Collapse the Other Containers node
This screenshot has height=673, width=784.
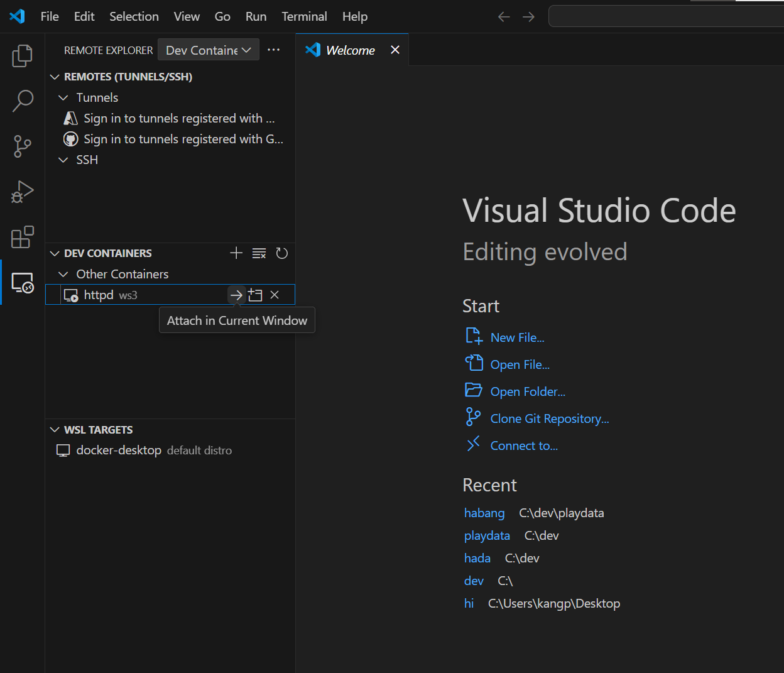(x=63, y=274)
